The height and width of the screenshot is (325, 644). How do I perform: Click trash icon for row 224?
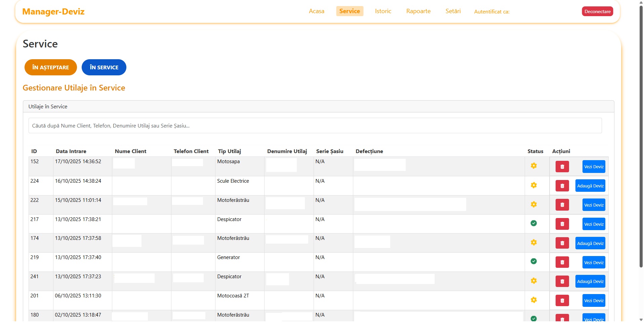(562, 186)
